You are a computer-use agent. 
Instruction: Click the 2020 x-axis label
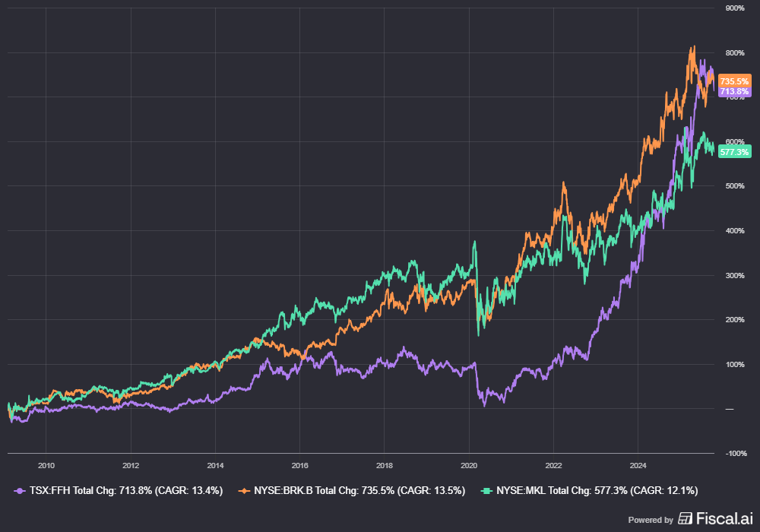pyautogui.click(x=469, y=466)
